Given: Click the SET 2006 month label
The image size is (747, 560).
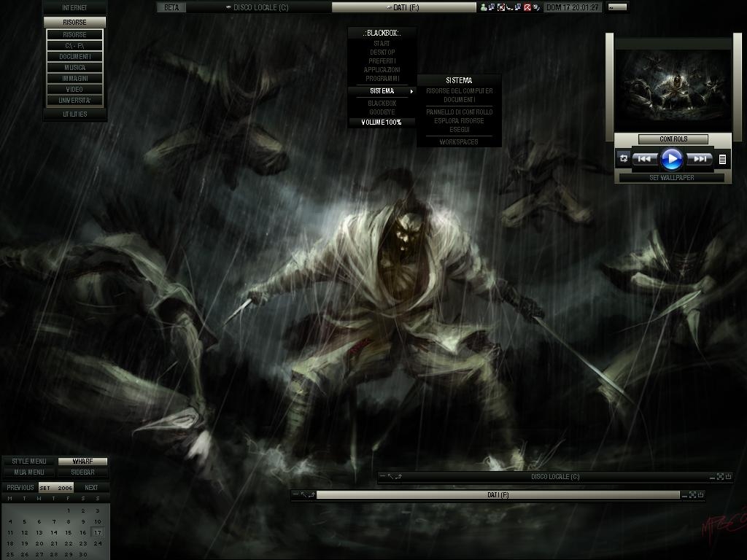Looking at the screenshot, I should pos(56,488).
